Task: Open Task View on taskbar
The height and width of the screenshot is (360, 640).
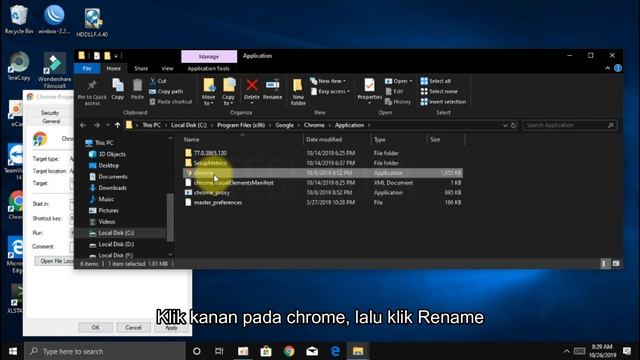Action: (x=219, y=351)
